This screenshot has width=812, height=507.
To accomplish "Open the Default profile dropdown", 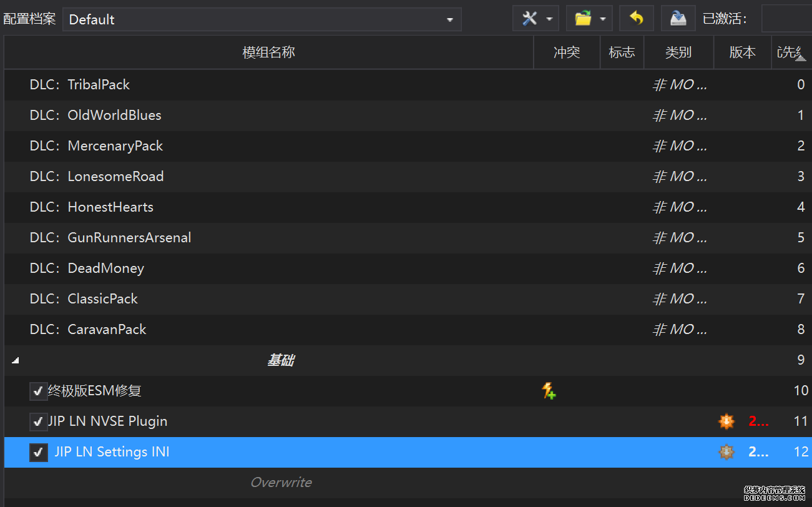I will coord(262,19).
